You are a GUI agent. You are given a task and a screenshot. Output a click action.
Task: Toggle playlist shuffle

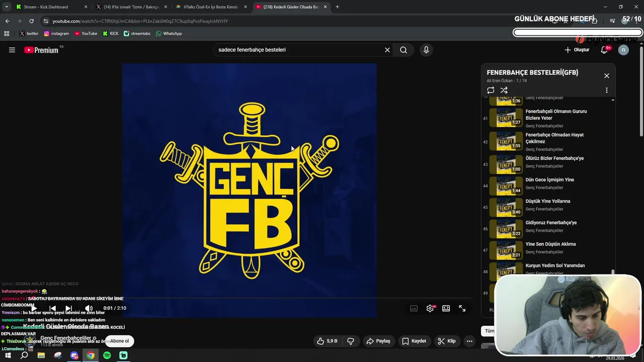pos(504,90)
